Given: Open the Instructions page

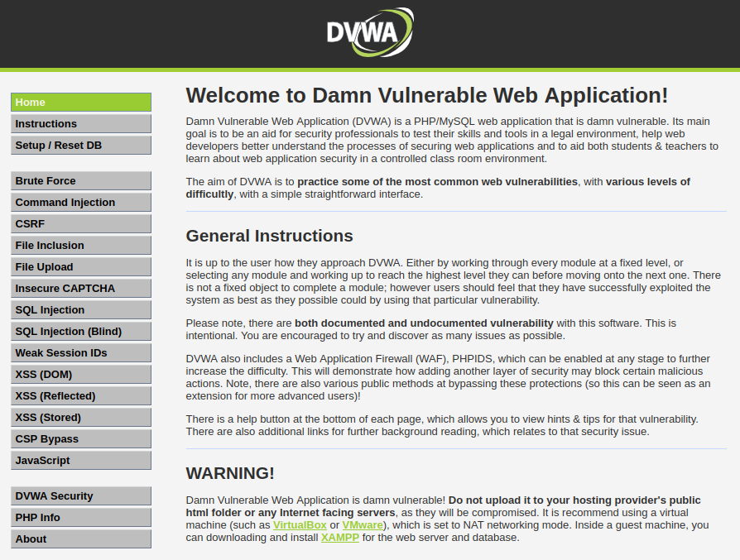Looking at the screenshot, I should 81,123.
